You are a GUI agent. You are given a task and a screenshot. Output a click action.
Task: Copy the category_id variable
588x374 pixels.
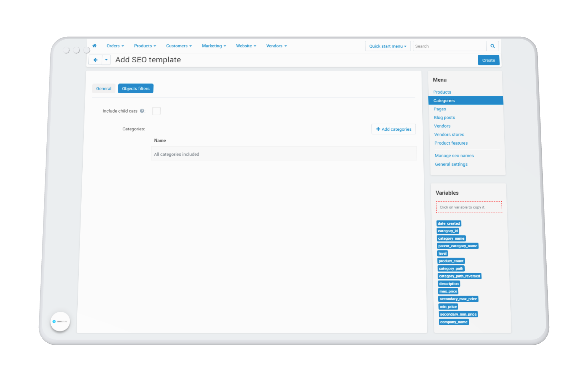(448, 231)
